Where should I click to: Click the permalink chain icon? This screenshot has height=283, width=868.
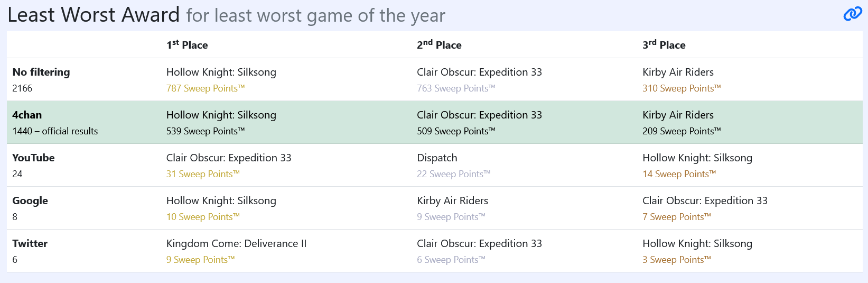coord(852,14)
